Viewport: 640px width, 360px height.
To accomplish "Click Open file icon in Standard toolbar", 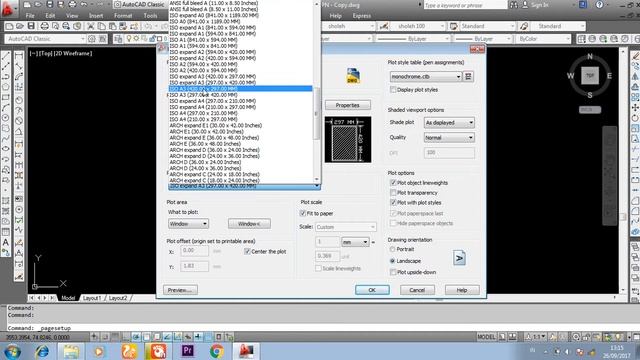I will (x=20, y=26).
